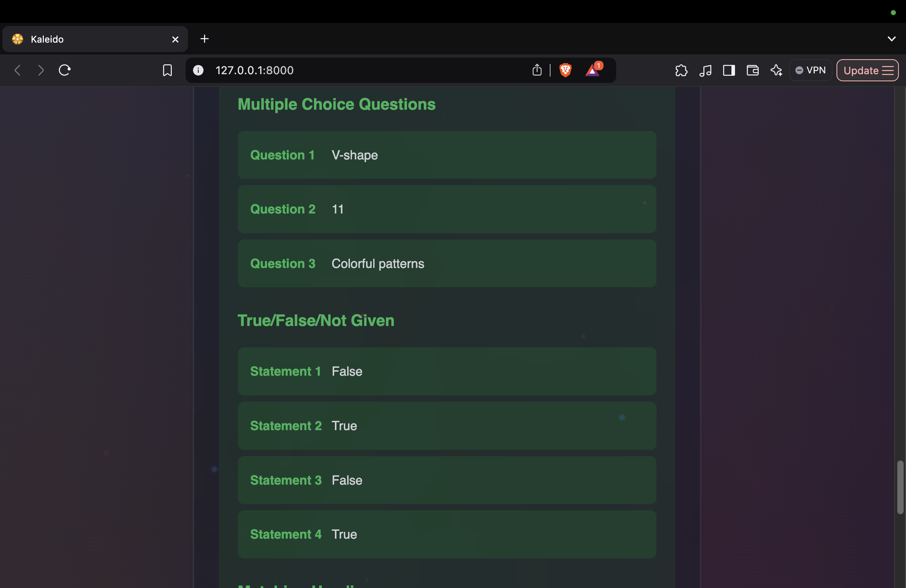The image size is (906, 588).
Task: Open the media playlist music icon
Action: pyautogui.click(x=705, y=70)
